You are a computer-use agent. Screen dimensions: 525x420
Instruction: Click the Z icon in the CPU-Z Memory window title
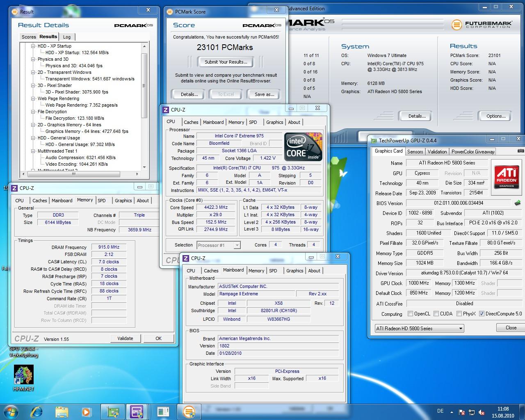(14, 188)
